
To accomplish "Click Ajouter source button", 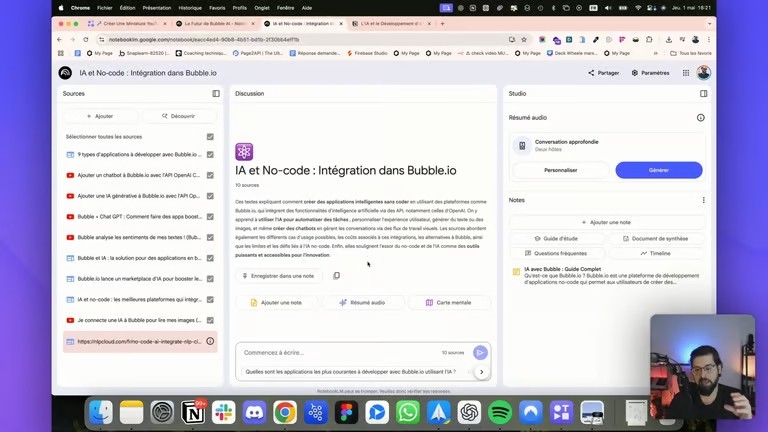I will [100, 116].
